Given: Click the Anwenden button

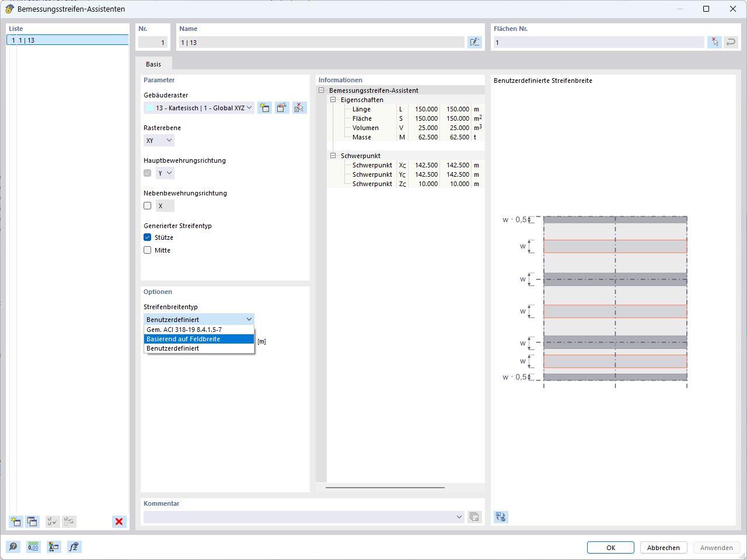Looking at the screenshot, I should (x=717, y=548).
